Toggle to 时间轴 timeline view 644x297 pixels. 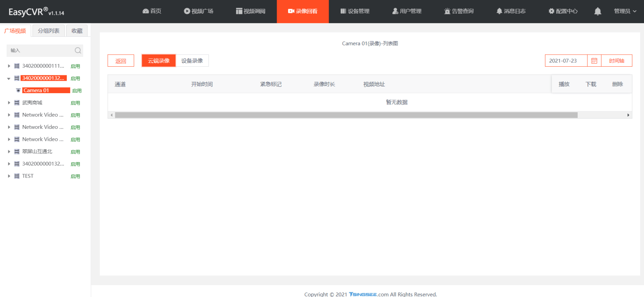[616, 61]
